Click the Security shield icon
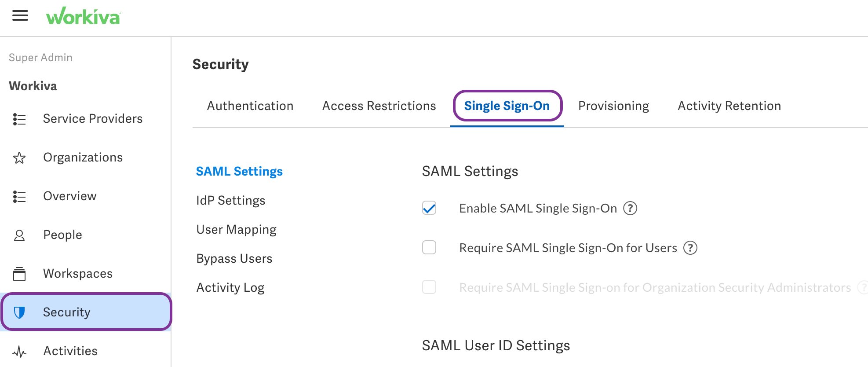Screen dimensions: 868x367 pyautogui.click(x=19, y=312)
